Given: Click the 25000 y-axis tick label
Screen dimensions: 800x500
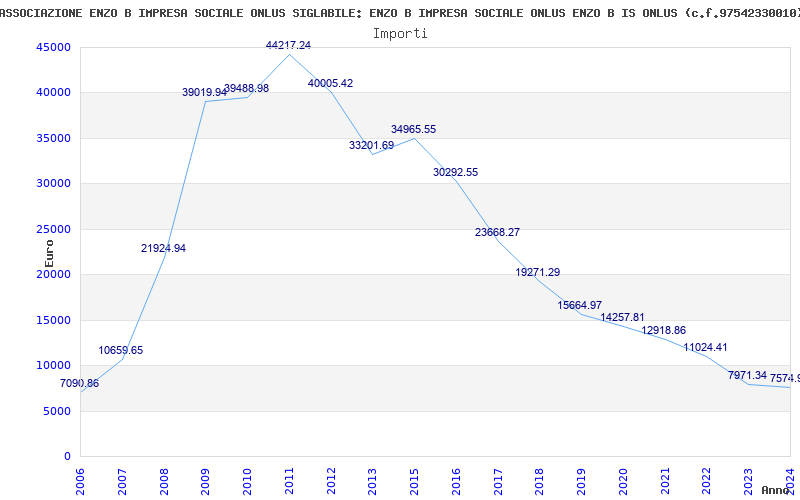Looking at the screenshot, I should click(54, 229).
